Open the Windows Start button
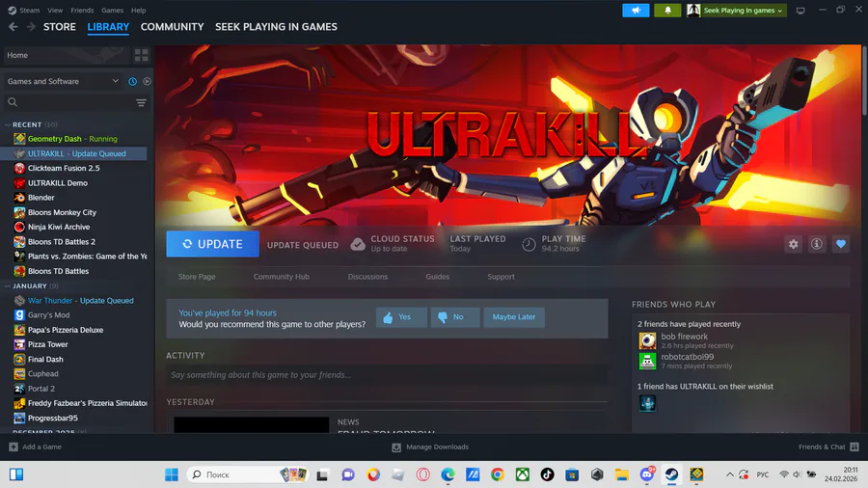 (x=172, y=474)
